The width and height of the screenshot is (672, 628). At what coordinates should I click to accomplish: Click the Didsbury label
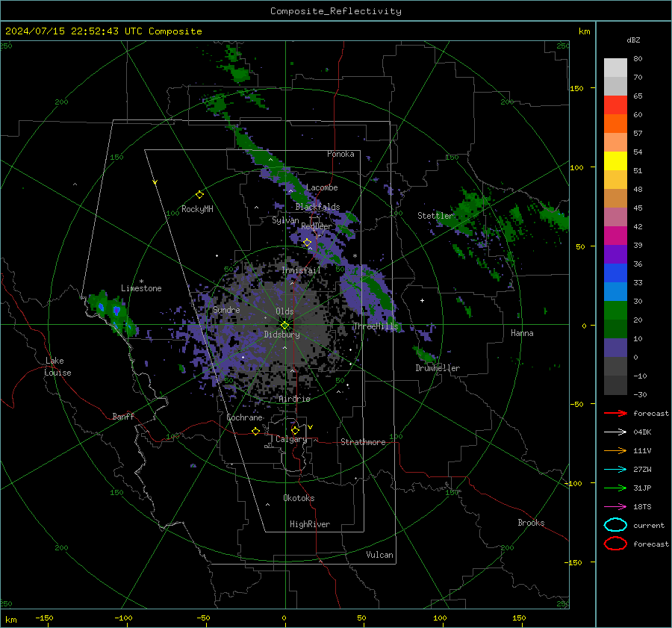click(x=281, y=335)
